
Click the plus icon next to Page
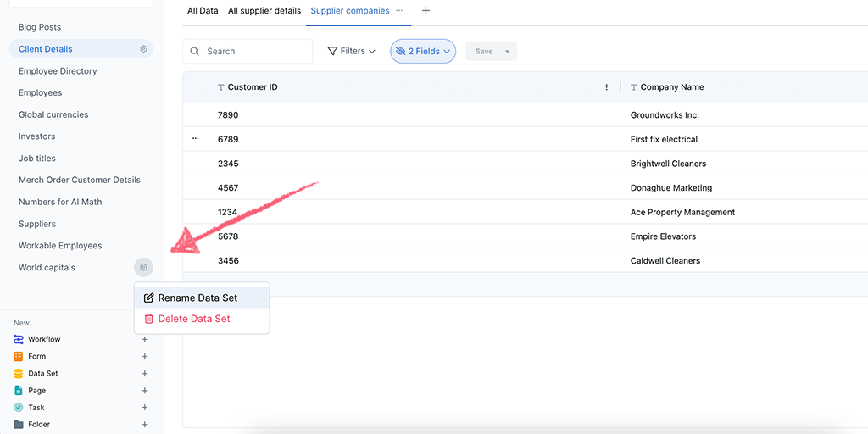(145, 391)
